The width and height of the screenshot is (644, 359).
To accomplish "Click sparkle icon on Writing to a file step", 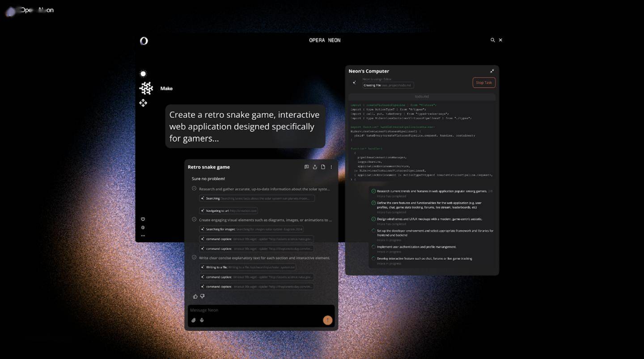I will pyautogui.click(x=203, y=267).
